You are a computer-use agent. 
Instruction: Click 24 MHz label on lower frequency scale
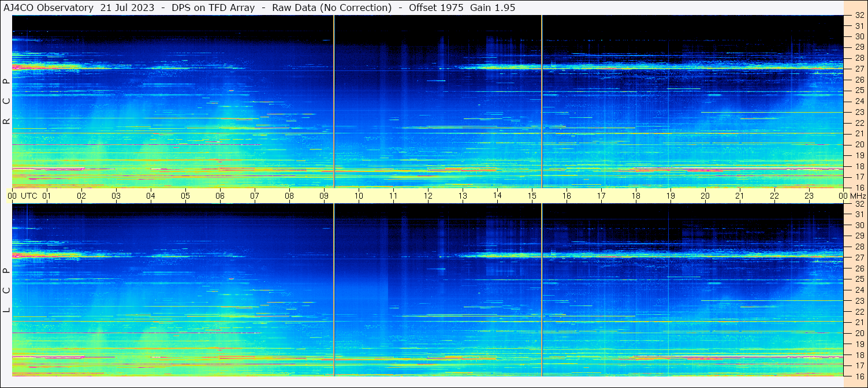tap(858, 290)
